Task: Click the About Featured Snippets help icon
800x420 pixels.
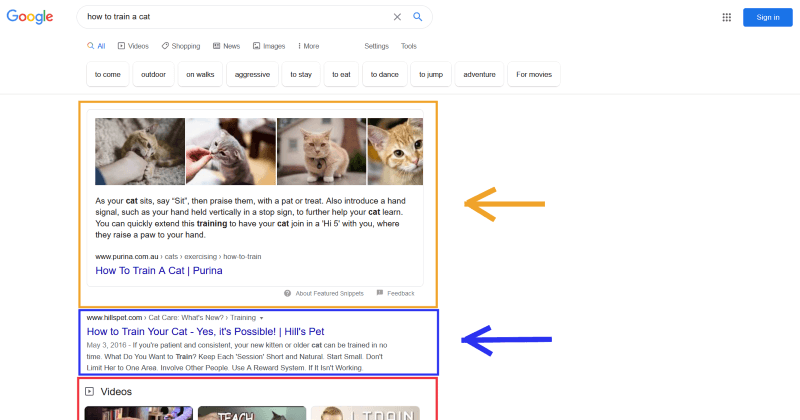Action: pyautogui.click(x=287, y=293)
